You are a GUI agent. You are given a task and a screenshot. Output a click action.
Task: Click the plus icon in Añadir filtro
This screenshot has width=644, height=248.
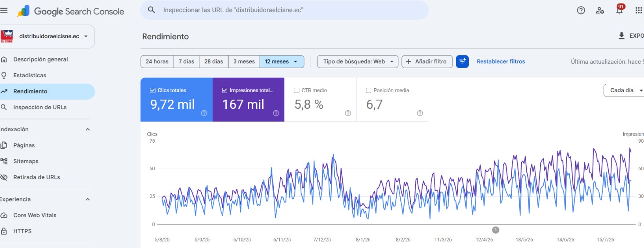pyautogui.click(x=409, y=61)
